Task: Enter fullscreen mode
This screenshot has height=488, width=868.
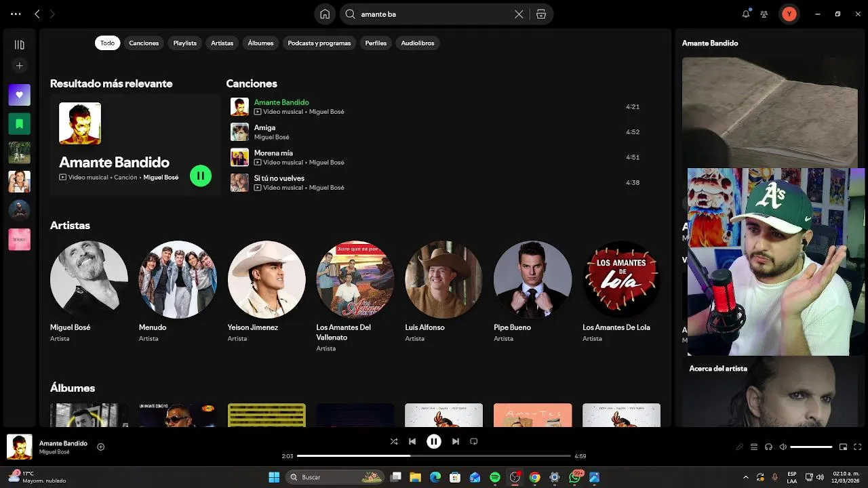Action: point(857,447)
